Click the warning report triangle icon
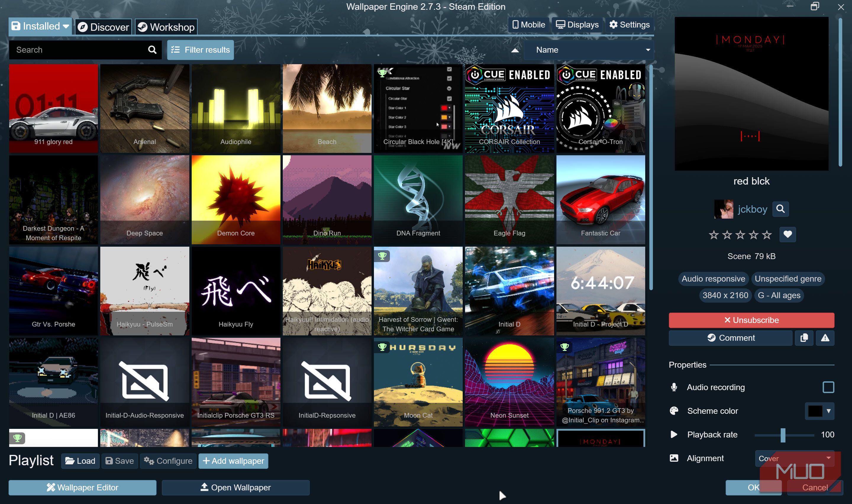This screenshot has height=504, width=852. coord(825,338)
